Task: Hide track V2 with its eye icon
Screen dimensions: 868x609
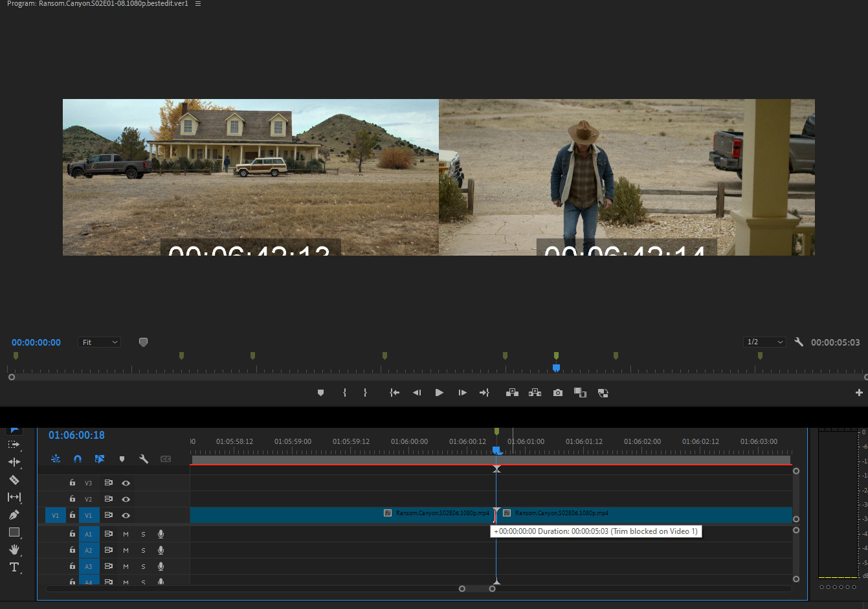Action: point(126,499)
